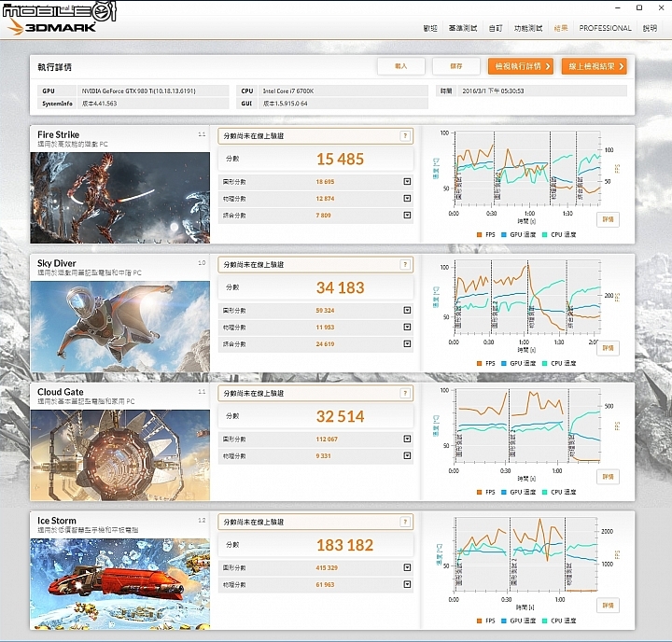Click the Ice Storm FPS chart area
Viewport: 672px width, 642px height.
[x=525, y=554]
